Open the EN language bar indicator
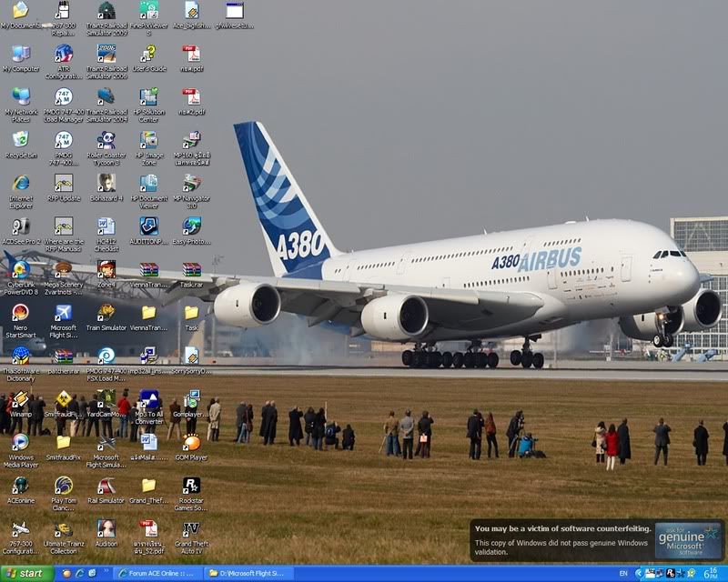728x582 pixels. [623, 574]
